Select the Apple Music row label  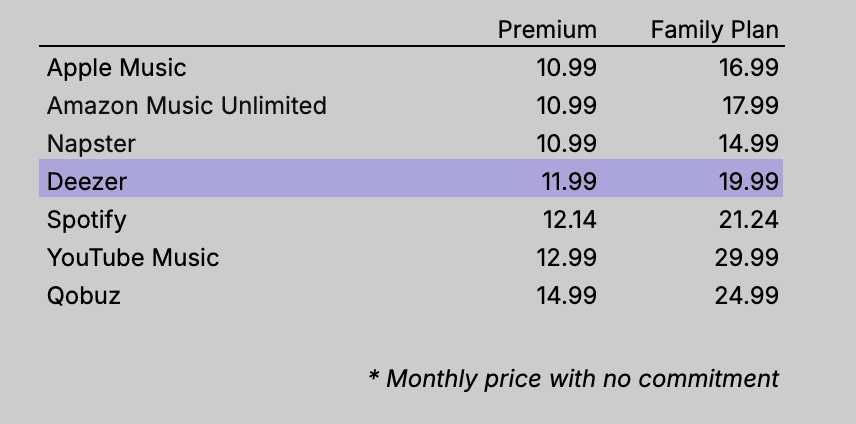pyautogui.click(x=117, y=68)
